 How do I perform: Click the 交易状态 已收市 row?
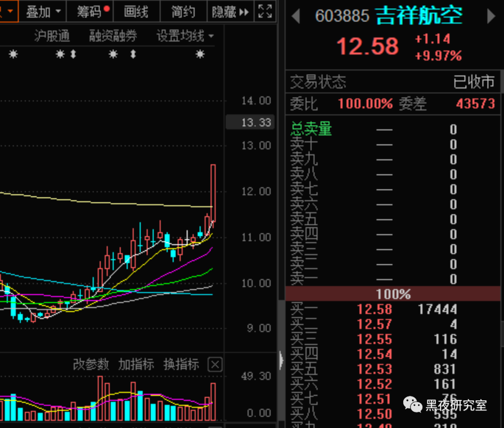tap(392, 82)
